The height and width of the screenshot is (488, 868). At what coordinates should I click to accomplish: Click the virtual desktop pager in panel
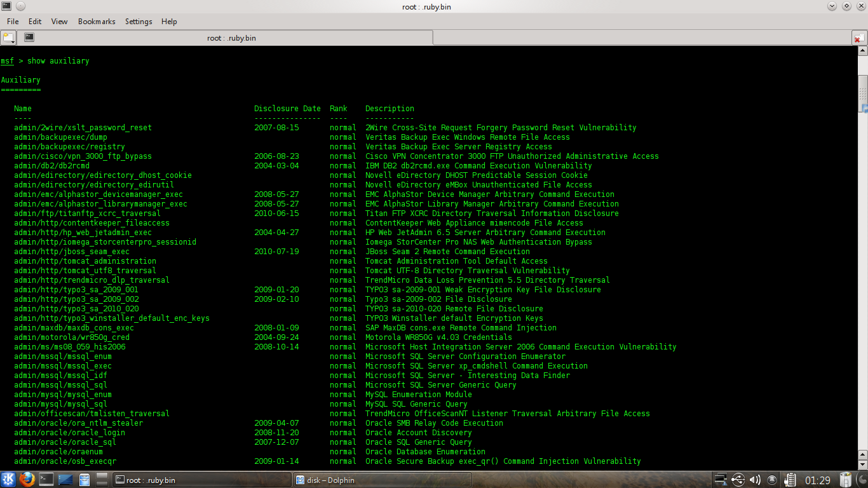[102, 480]
